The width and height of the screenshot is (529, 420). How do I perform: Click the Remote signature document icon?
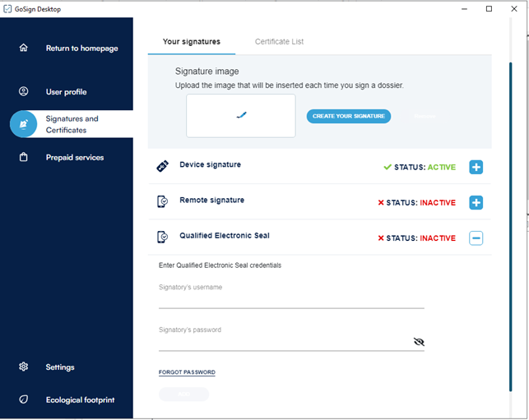[x=163, y=201]
